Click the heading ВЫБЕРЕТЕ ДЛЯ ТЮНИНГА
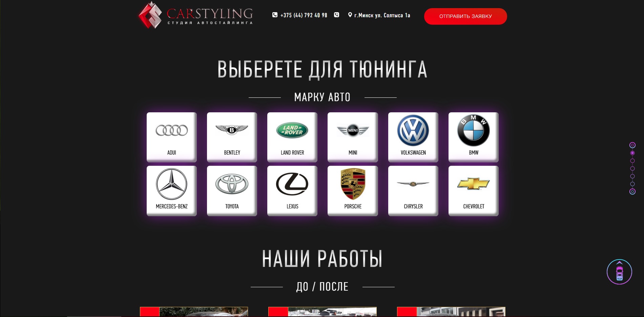The width and height of the screenshot is (644, 317). click(322, 69)
